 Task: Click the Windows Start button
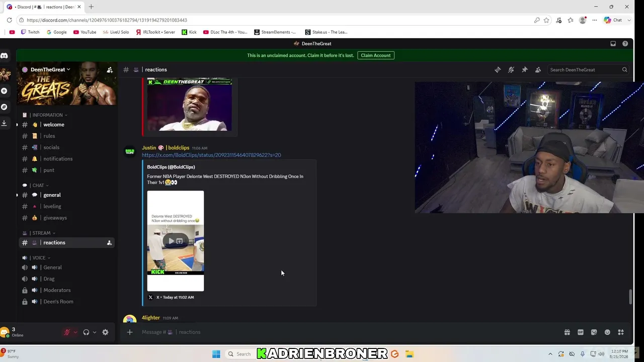click(x=216, y=354)
